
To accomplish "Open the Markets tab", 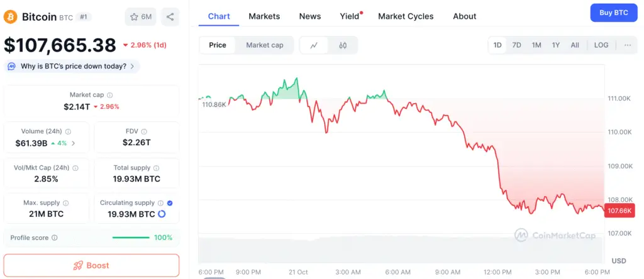I will click(264, 16).
